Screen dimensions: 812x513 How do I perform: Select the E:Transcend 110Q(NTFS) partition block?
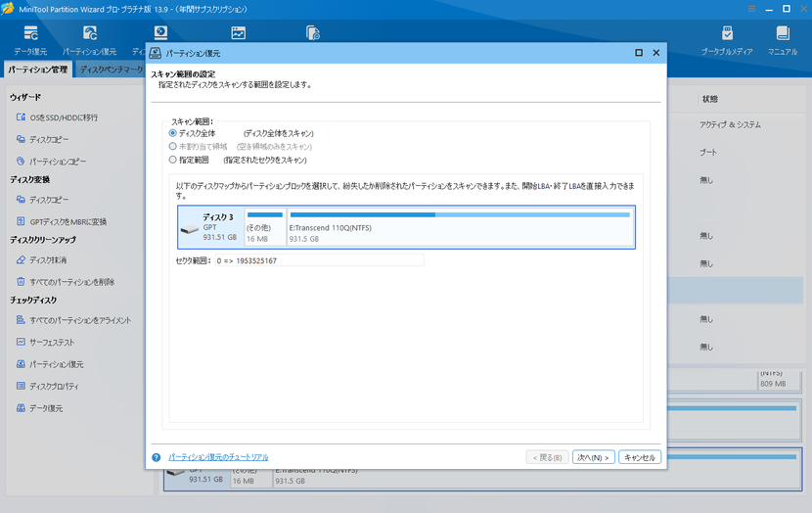461,227
